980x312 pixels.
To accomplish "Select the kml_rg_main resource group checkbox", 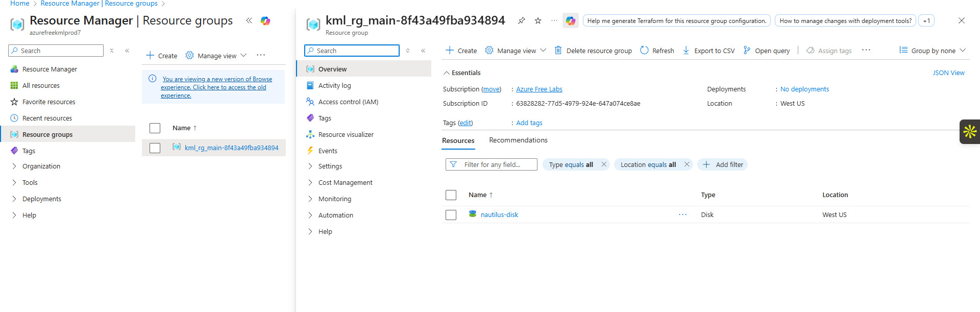I will [155, 148].
